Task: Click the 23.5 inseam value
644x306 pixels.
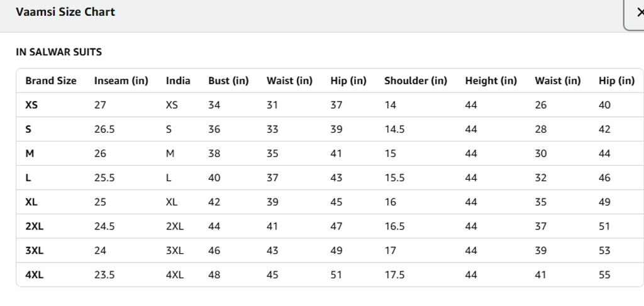Action: 104,275
